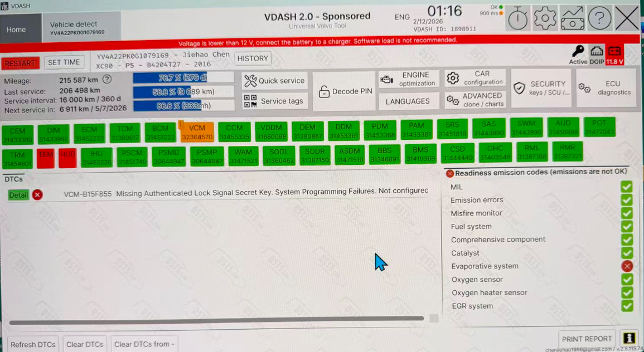Toggle the MIL readiness checkmark
644x352 pixels.
[x=627, y=187]
